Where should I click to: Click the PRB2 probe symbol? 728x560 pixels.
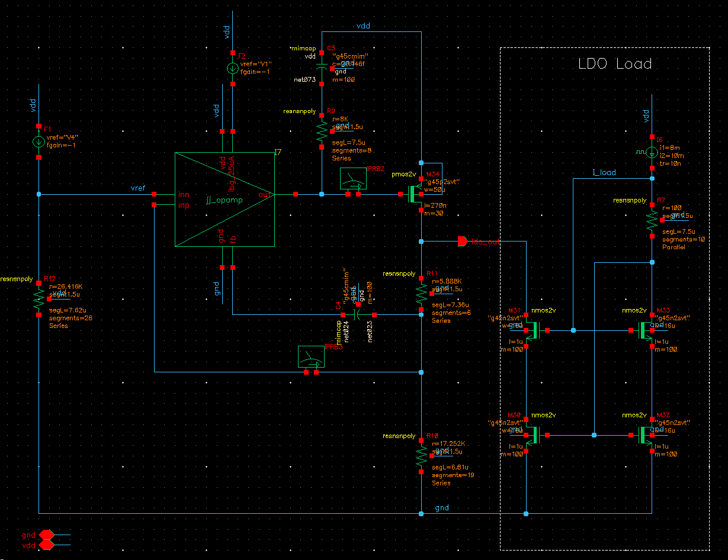coord(353,179)
